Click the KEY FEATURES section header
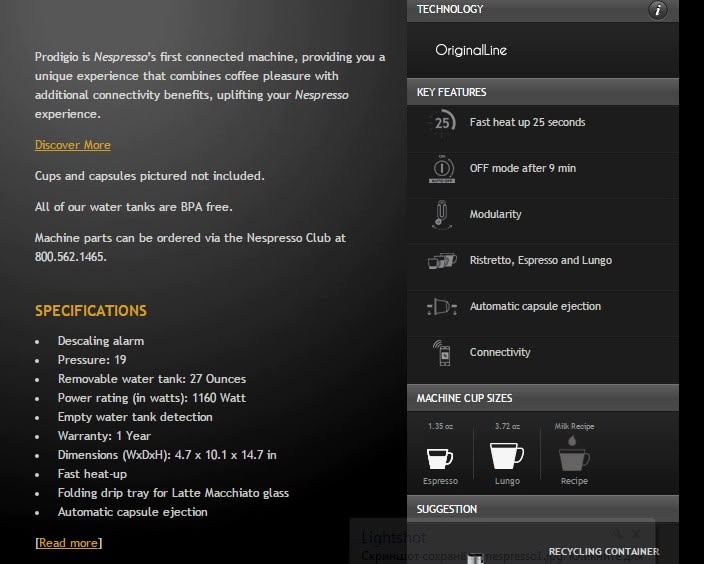The width and height of the screenshot is (704, 564). pos(542,92)
